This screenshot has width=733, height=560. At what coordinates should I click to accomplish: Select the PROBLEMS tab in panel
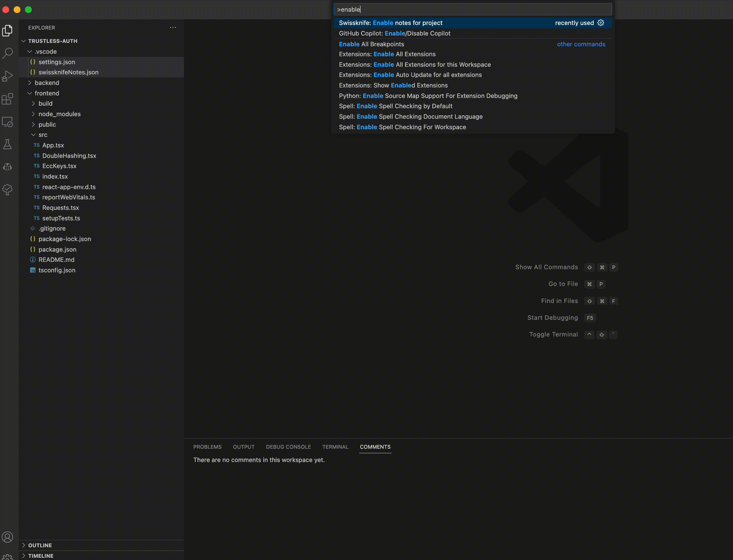208,446
